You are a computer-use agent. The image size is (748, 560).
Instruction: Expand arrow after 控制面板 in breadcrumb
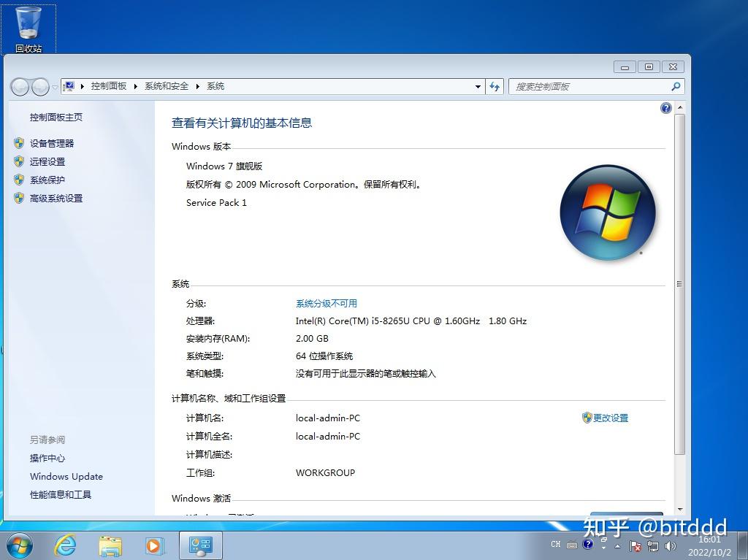135,86
